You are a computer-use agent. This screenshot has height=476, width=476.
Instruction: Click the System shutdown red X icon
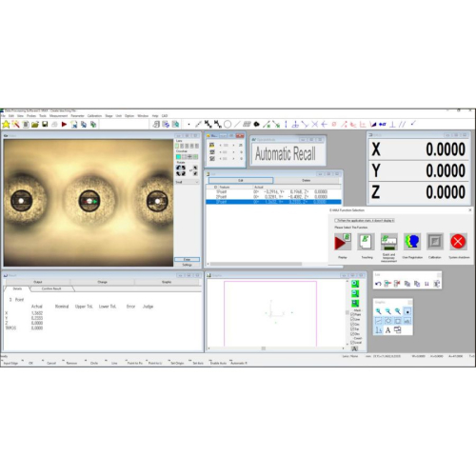click(x=458, y=242)
